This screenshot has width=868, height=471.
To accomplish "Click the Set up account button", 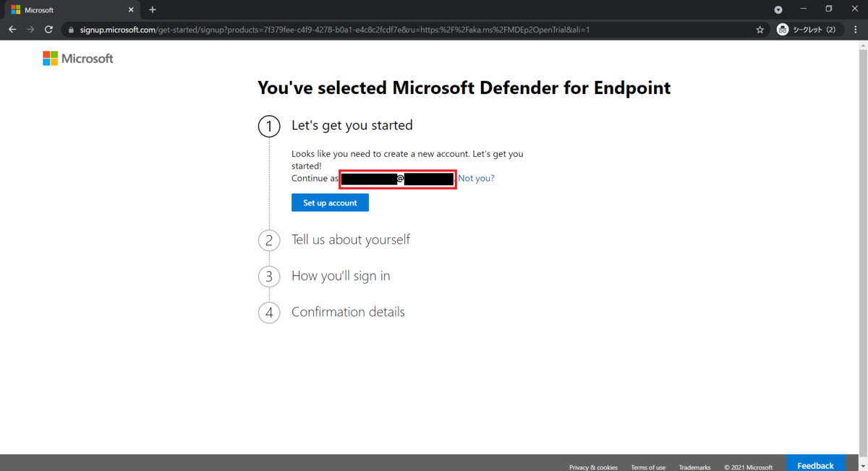I will [330, 203].
